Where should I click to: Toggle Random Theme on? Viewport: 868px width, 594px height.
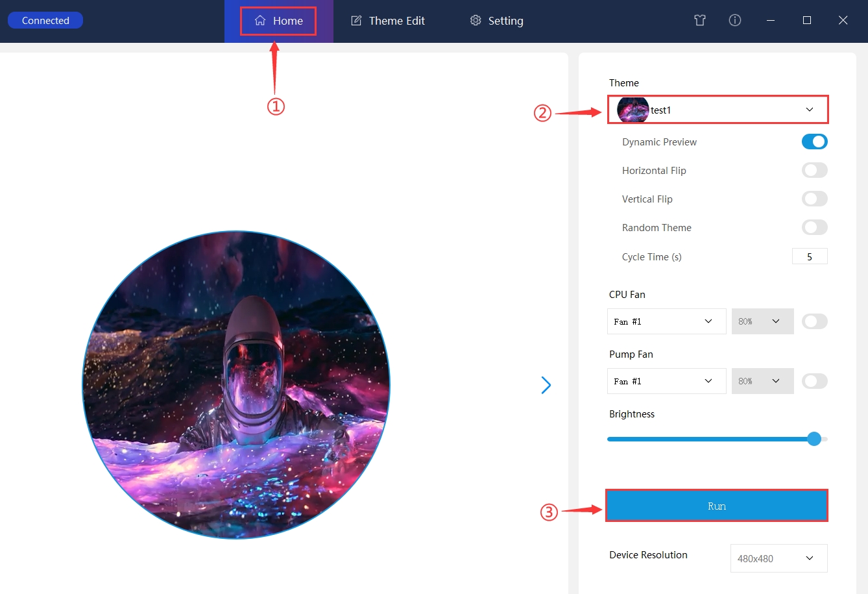click(x=815, y=227)
